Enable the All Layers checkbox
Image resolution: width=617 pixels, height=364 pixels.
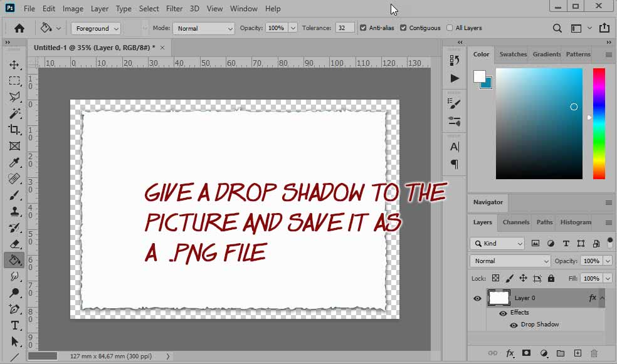[x=450, y=28]
